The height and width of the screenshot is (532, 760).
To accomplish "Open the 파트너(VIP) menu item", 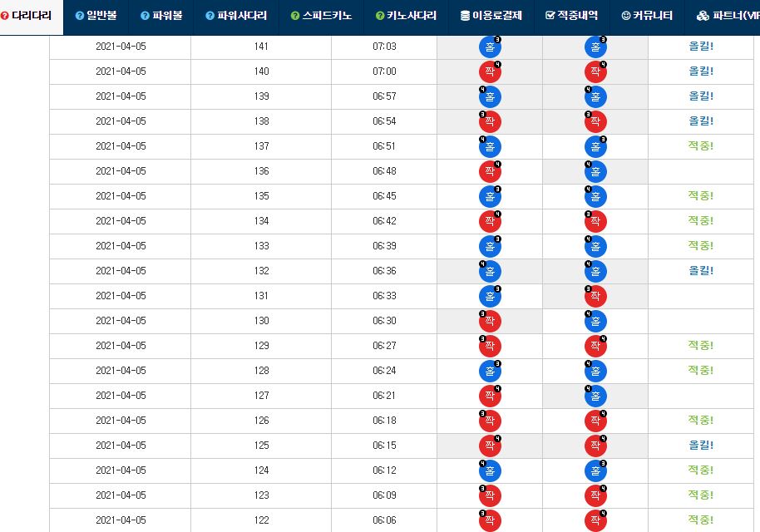I will tap(727, 16).
